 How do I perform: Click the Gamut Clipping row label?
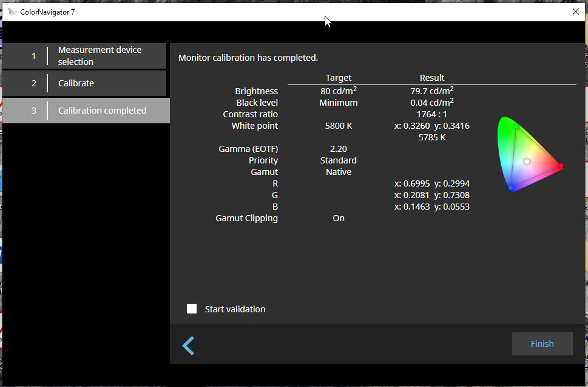click(x=247, y=218)
